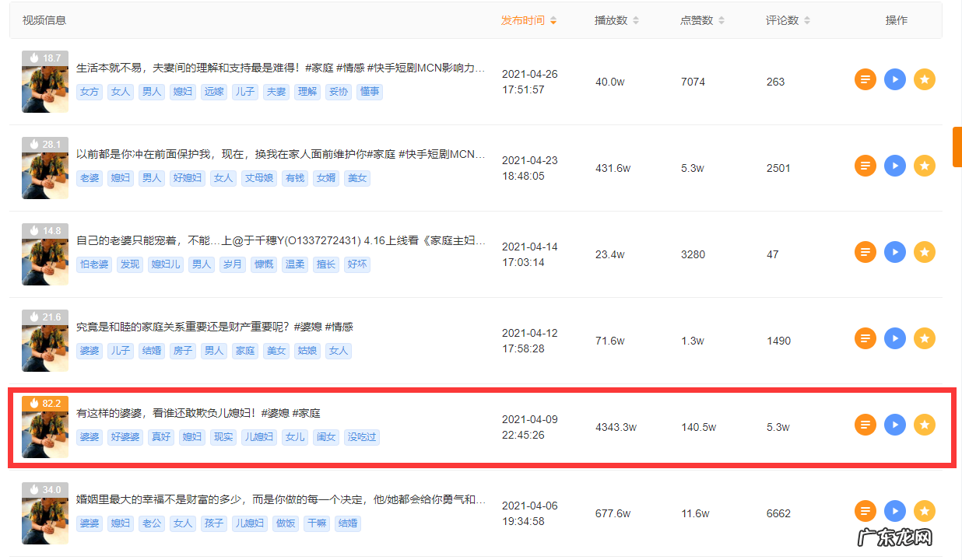Select the 夫妻 tag on the first video
This screenshot has height=560, width=962.
pyautogui.click(x=276, y=91)
